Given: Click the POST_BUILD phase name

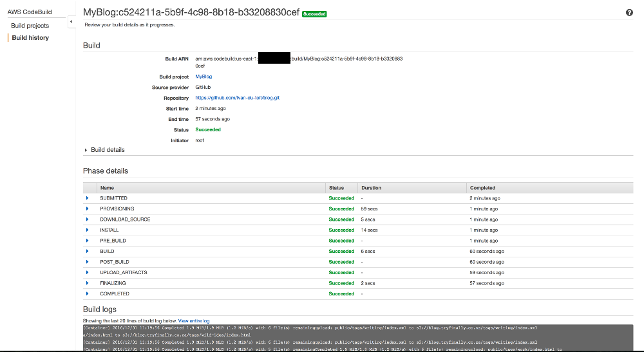Looking at the screenshot, I should (x=115, y=262).
